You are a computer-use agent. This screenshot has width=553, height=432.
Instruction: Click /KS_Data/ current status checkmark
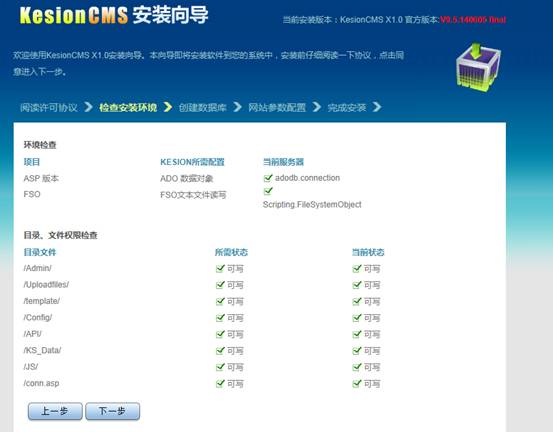[x=357, y=350]
